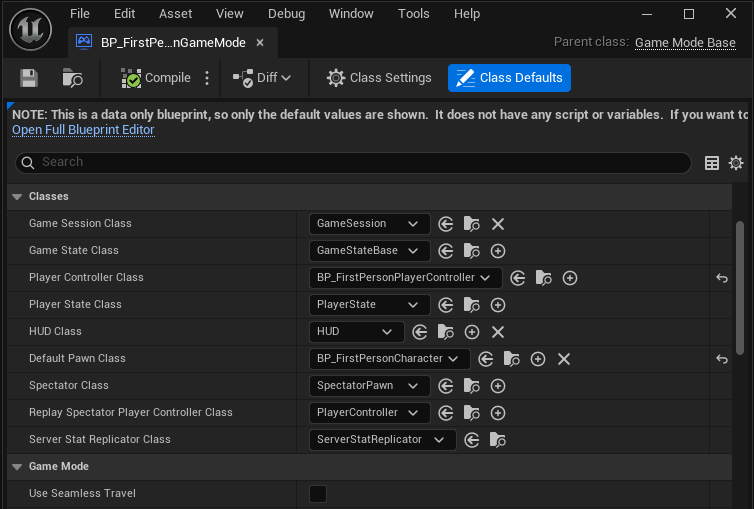
Task: Open details settings gear beside search bar
Action: (736, 163)
